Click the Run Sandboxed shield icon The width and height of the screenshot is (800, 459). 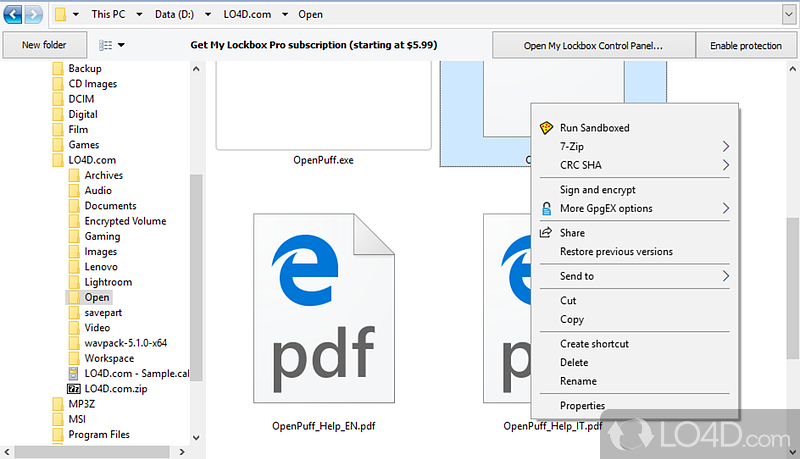click(x=546, y=128)
